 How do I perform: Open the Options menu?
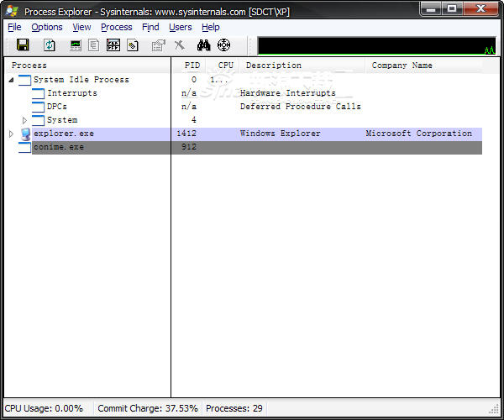coord(47,28)
